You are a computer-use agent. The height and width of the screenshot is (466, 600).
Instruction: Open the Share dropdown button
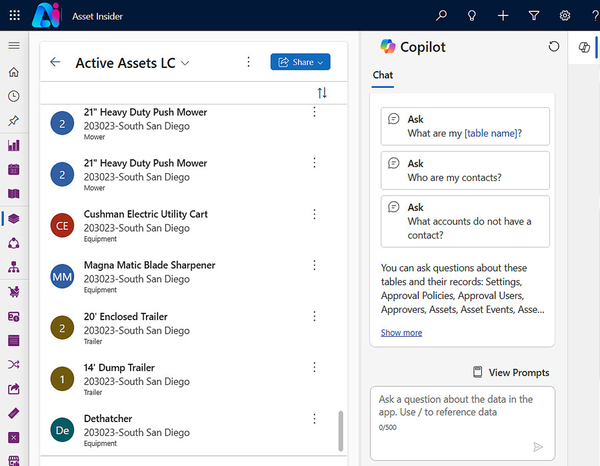[x=300, y=62]
